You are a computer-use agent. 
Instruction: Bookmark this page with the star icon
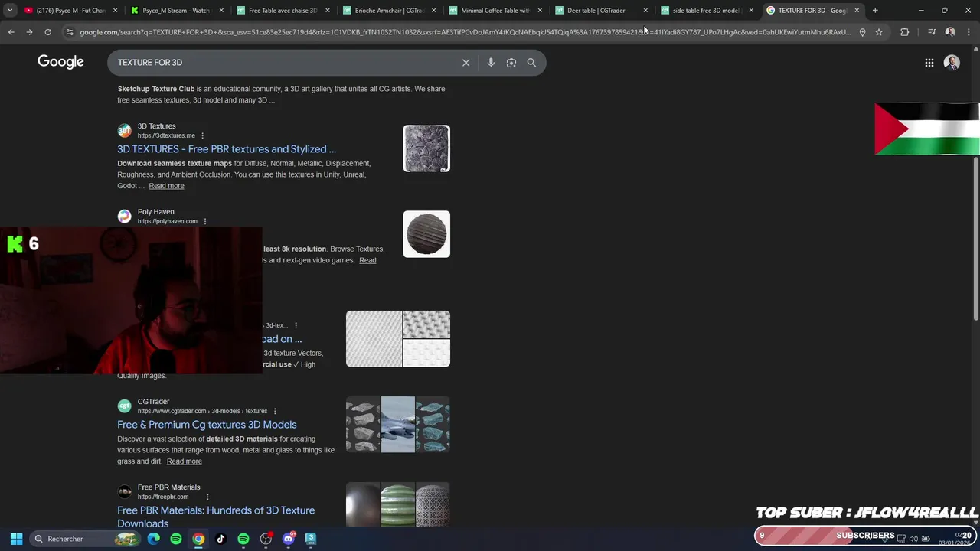point(879,32)
